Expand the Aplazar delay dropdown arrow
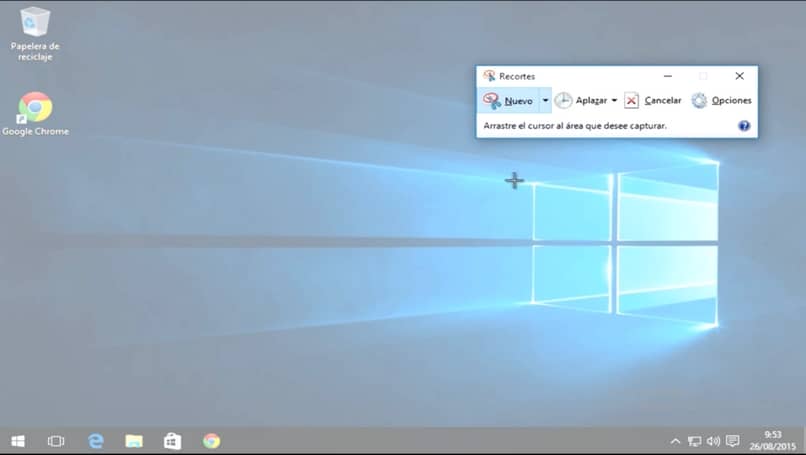Screen dimensions: 806x455 click(x=614, y=101)
